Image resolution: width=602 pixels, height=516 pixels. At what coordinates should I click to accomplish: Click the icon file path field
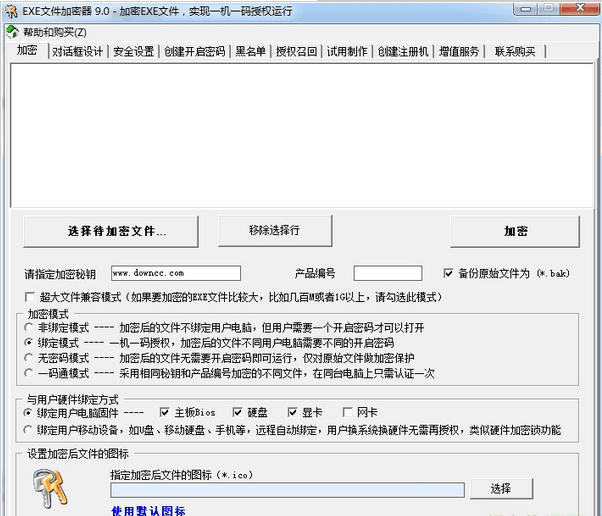(287, 490)
